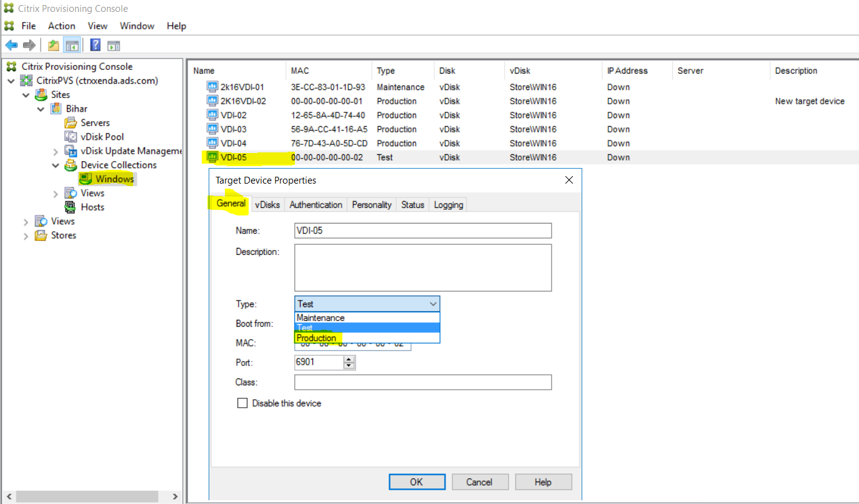Viewport: 859px width, 504px height.
Task: Go up one level with the folder toolbar icon
Action: [54, 45]
